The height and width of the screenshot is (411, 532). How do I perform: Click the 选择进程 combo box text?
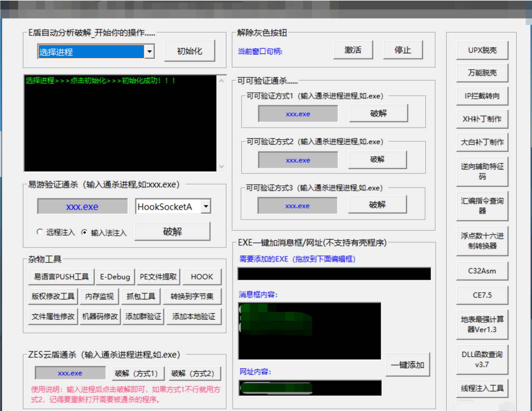point(91,52)
